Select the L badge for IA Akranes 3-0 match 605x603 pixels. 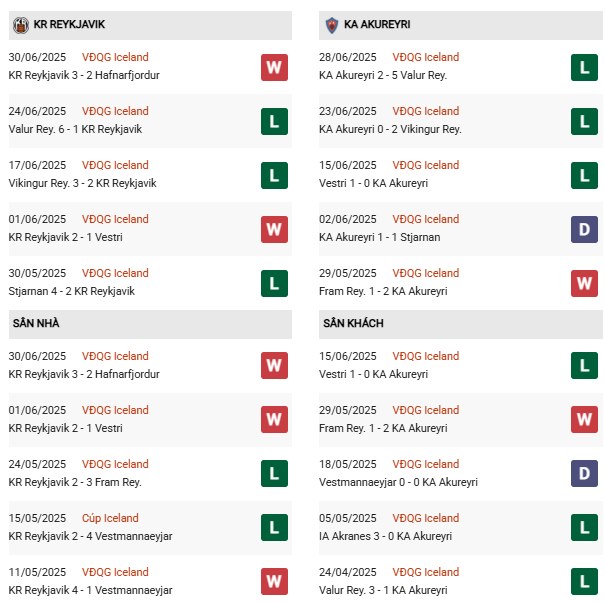[584, 528]
